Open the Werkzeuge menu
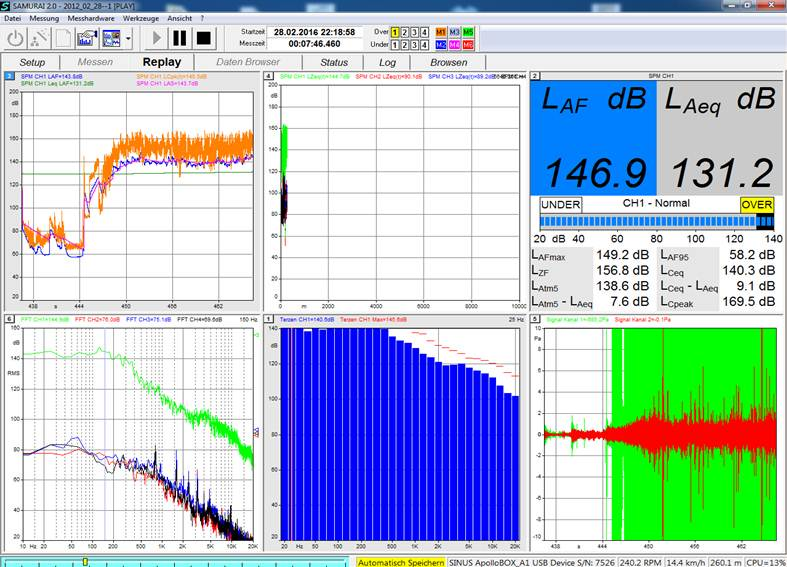Viewport: 787px width, 567px height. click(x=142, y=18)
